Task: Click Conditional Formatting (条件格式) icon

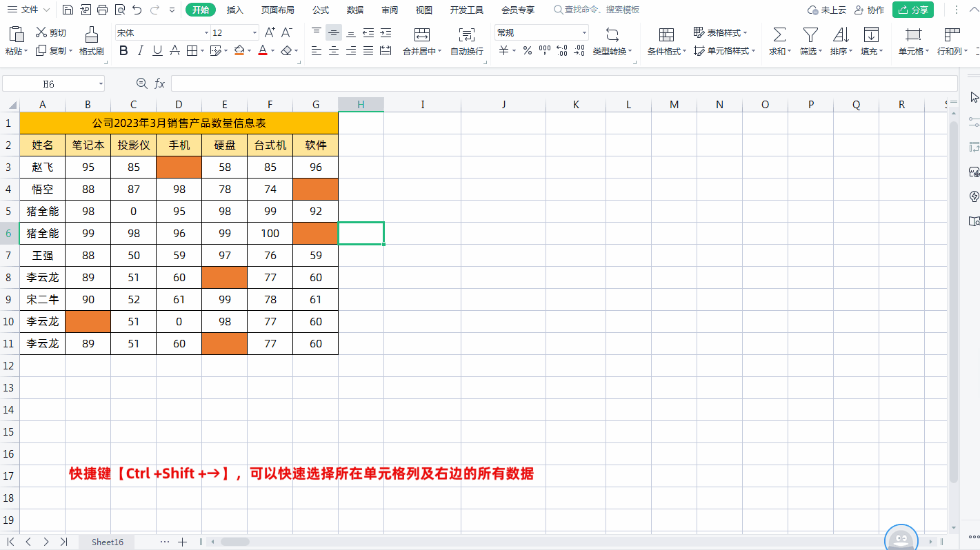Action: pyautogui.click(x=666, y=35)
